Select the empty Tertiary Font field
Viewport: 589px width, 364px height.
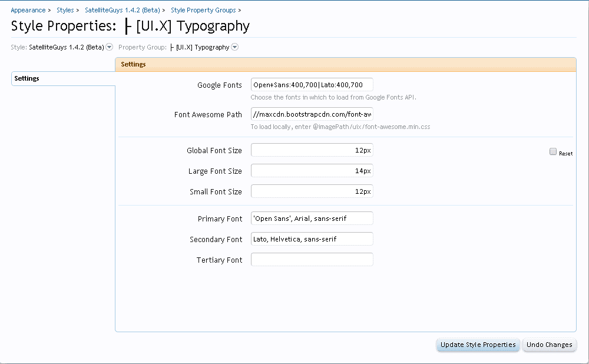[x=312, y=260]
